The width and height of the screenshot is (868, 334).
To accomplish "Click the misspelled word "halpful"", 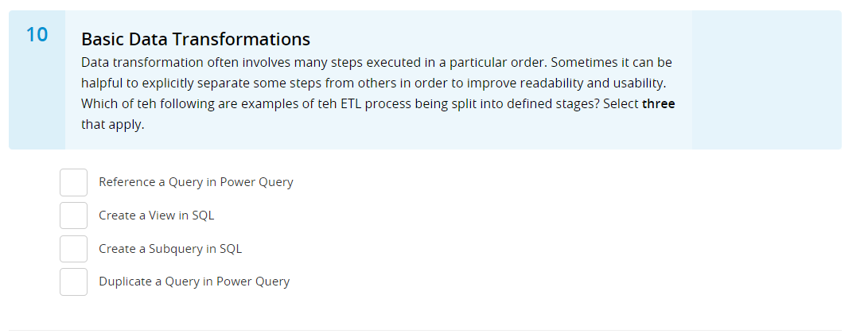I will tap(102, 83).
